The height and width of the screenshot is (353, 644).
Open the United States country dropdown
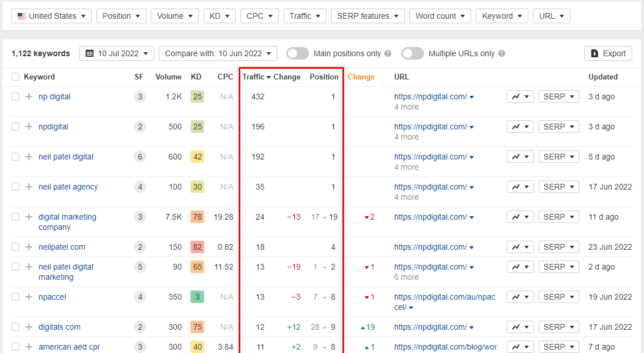pos(52,16)
